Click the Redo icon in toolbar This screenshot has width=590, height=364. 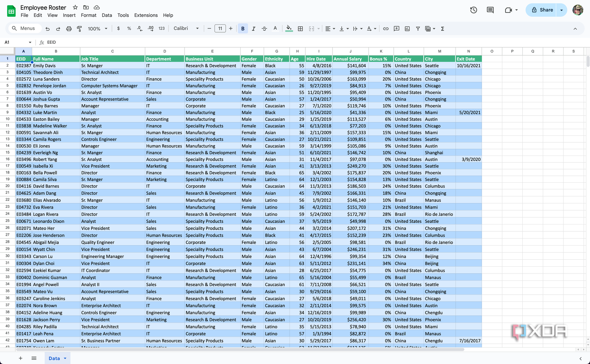(58, 29)
